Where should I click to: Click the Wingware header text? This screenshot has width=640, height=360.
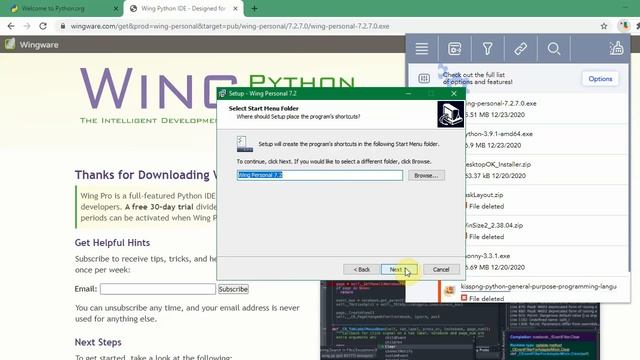click(x=39, y=44)
